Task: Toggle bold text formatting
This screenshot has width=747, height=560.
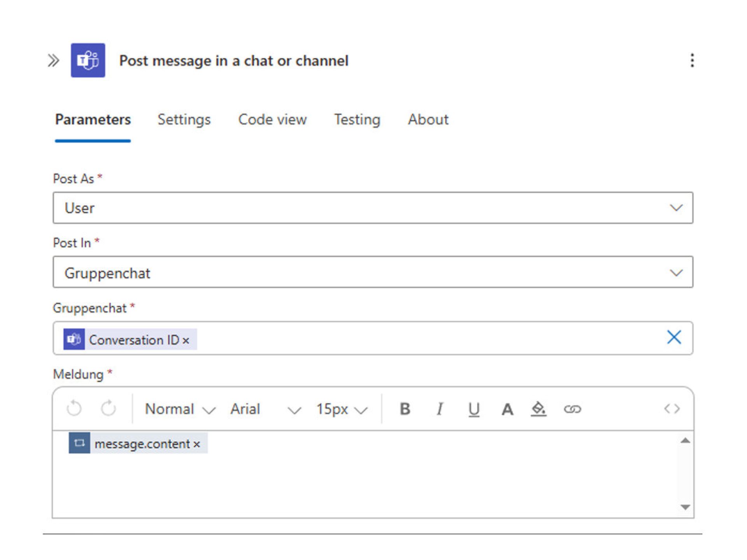Action: [405, 409]
